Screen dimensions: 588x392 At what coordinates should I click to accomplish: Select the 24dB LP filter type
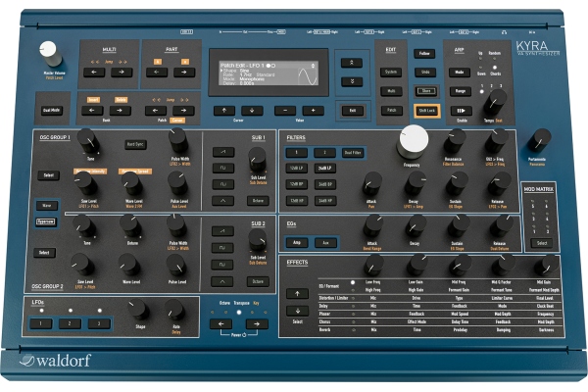(x=325, y=168)
